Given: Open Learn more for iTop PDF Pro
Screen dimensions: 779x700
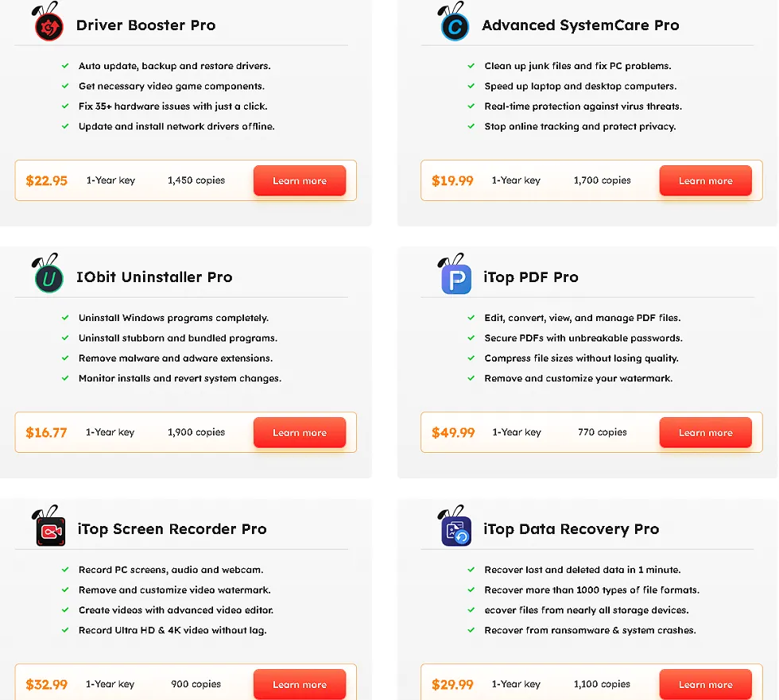Looking at the screenshot, I should tap(705, 432).
